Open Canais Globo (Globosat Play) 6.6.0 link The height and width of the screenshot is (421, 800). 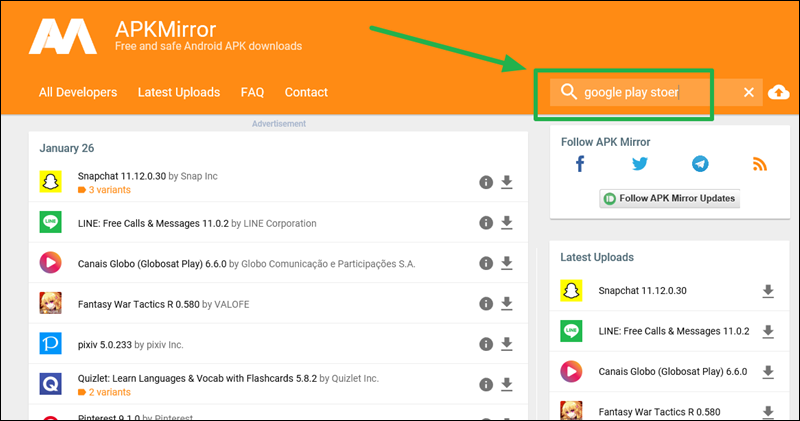152,264
